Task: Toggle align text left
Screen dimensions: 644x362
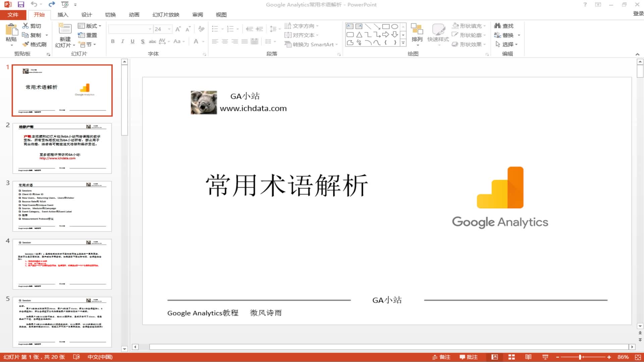Action: (x=215, y=41)
